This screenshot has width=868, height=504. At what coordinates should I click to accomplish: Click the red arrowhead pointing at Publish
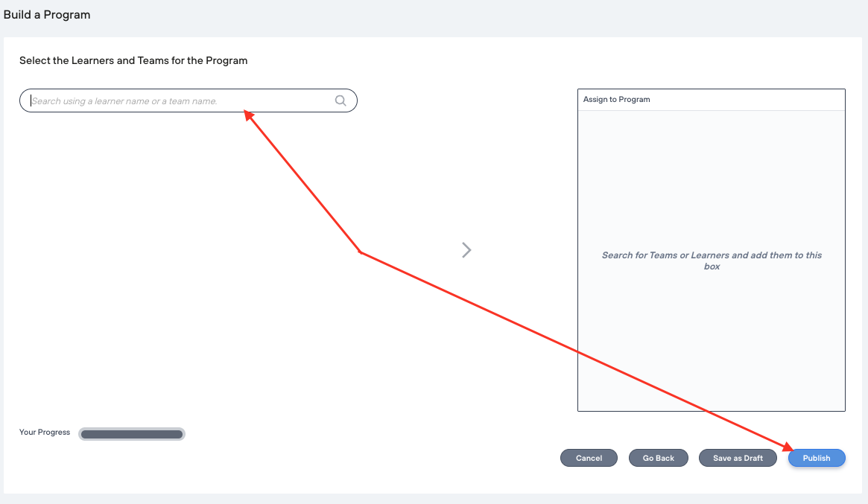click(x=788, y=447)
